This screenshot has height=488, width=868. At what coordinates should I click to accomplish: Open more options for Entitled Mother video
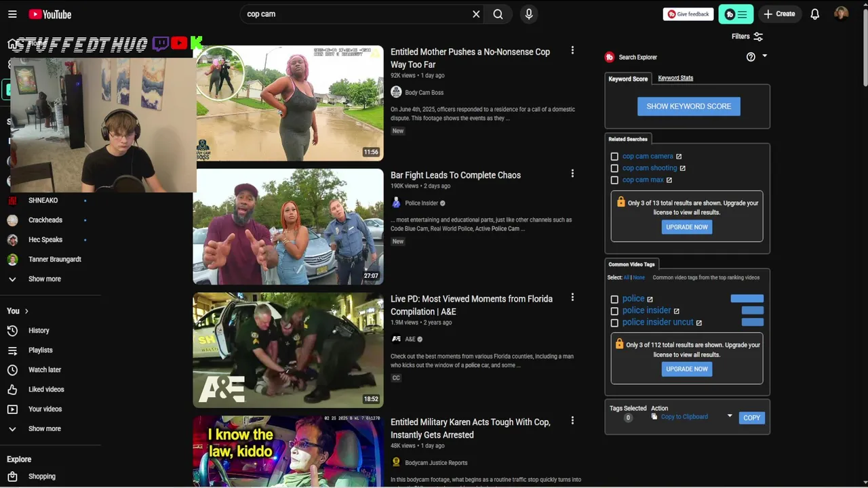tap(572, 51)
